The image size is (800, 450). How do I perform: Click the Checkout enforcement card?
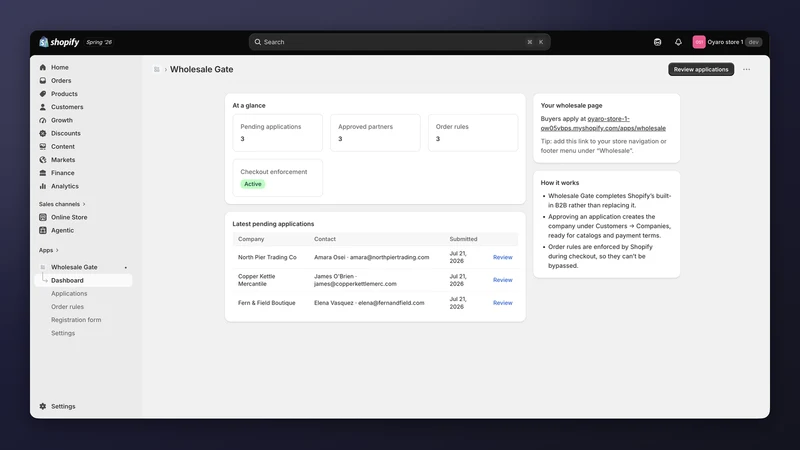(x=278, y=178)
